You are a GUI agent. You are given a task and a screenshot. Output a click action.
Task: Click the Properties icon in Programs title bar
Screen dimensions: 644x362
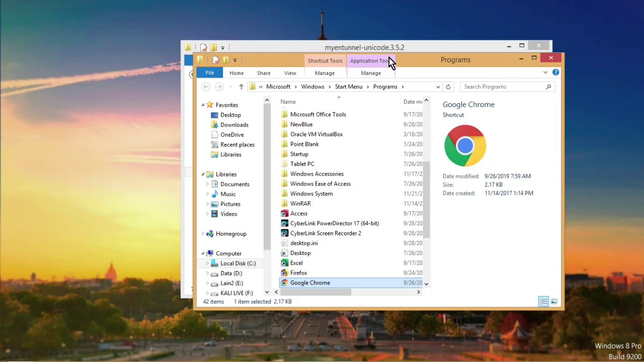pyautogui.click(x=215, y=60)
